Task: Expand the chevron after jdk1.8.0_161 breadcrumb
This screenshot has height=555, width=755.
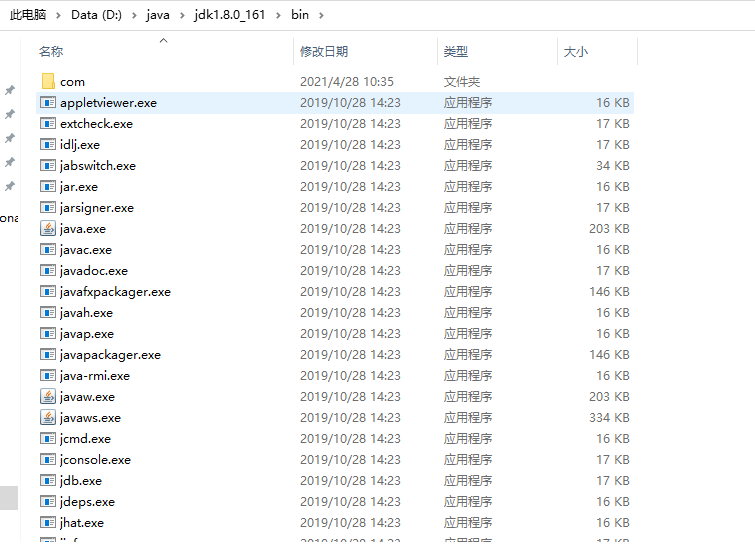Action: [278, 15]
